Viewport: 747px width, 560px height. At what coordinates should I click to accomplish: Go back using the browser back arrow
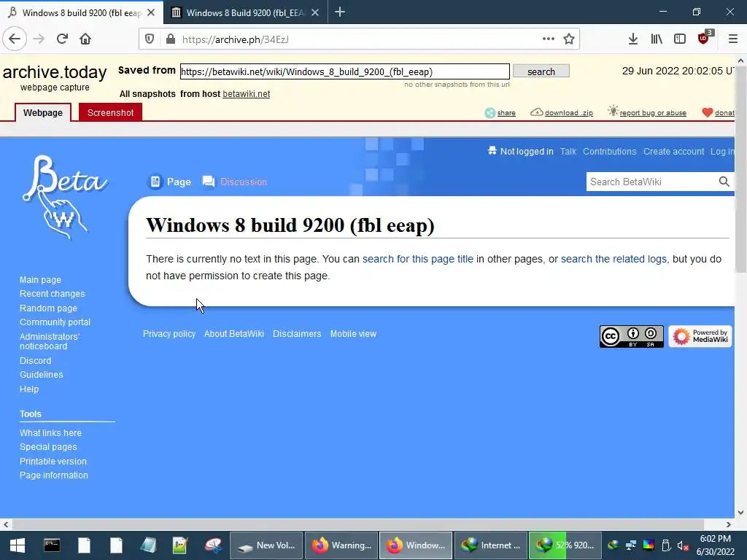(x=15, y=39)
